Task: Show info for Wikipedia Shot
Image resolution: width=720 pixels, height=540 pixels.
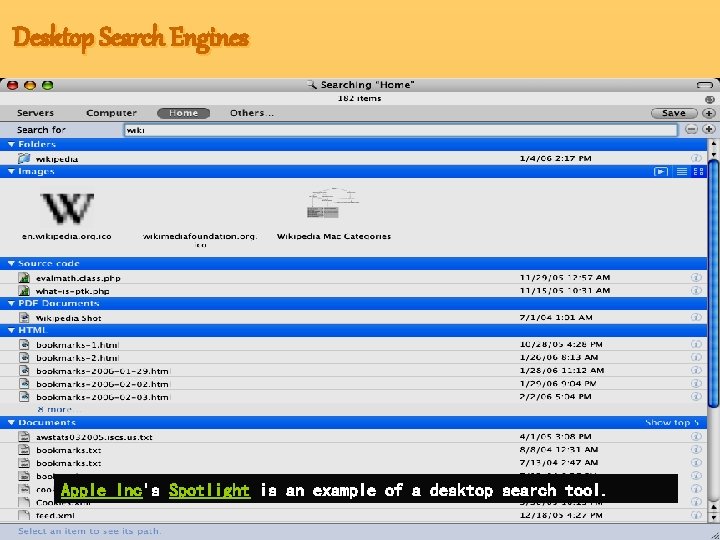Action: 696,317
